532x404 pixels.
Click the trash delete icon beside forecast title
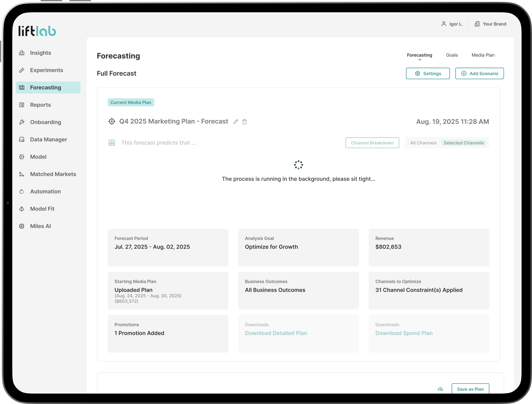coord(244,122)
